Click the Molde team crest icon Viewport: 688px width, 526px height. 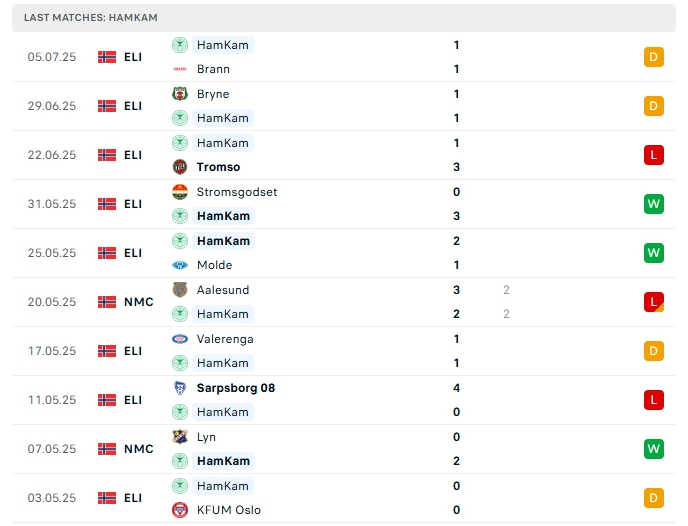[180, 265]
